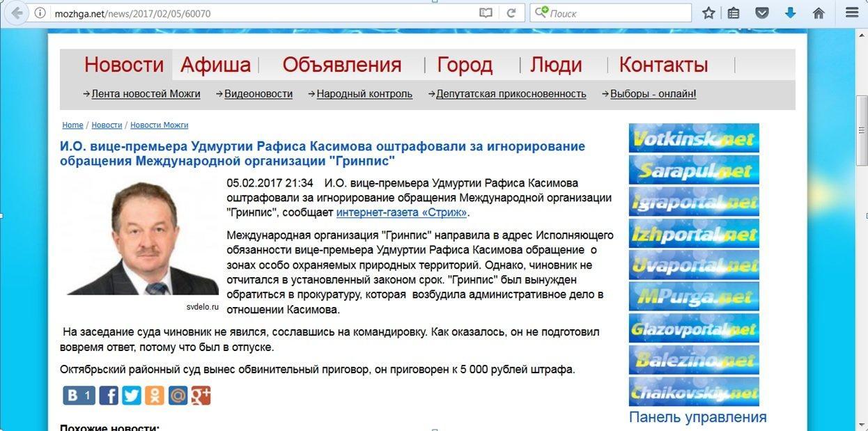Reload the current page

click(x=511, y=13)
